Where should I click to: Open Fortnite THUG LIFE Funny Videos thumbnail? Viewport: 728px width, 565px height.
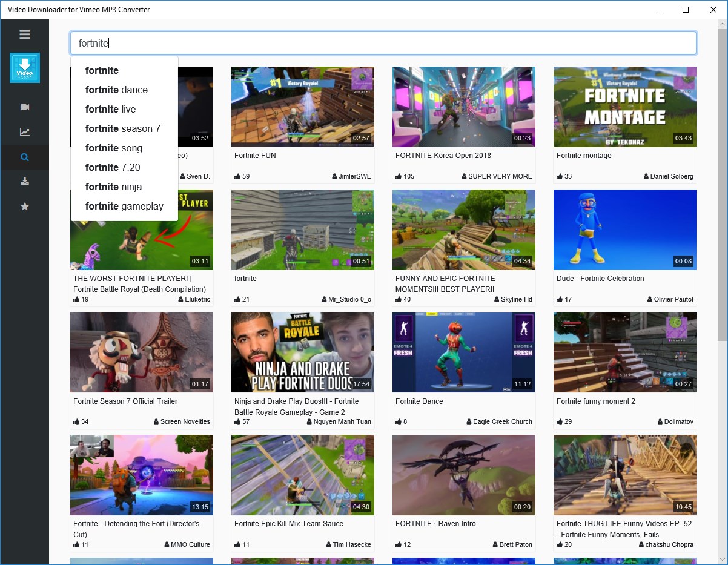pyautogui.click(x=625, y=475)
